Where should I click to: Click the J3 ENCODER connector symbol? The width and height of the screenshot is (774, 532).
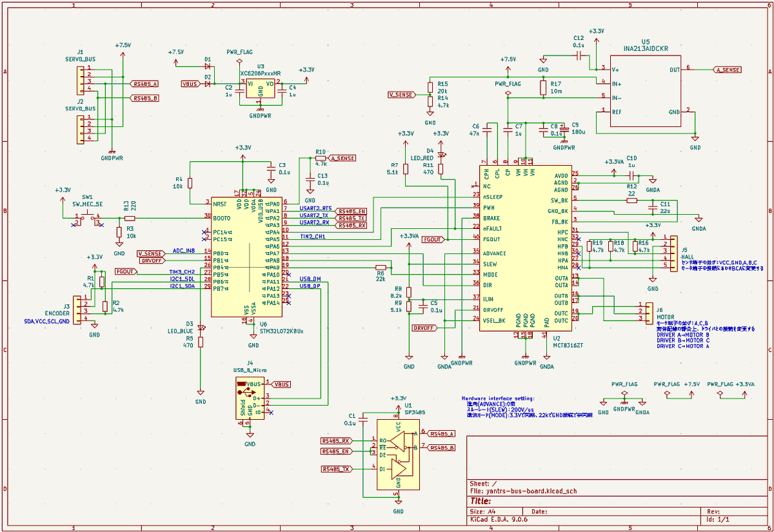coord(76,310)
